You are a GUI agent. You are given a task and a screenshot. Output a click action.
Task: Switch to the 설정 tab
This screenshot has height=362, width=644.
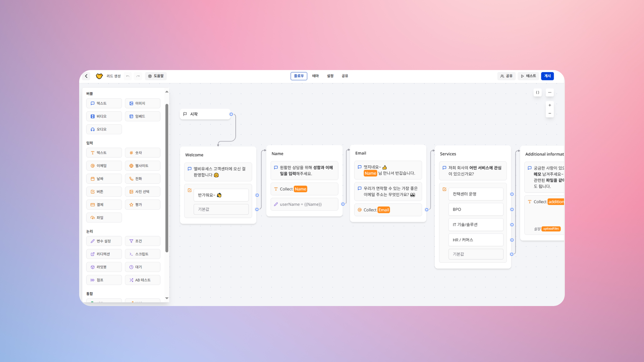click(330, 76)
